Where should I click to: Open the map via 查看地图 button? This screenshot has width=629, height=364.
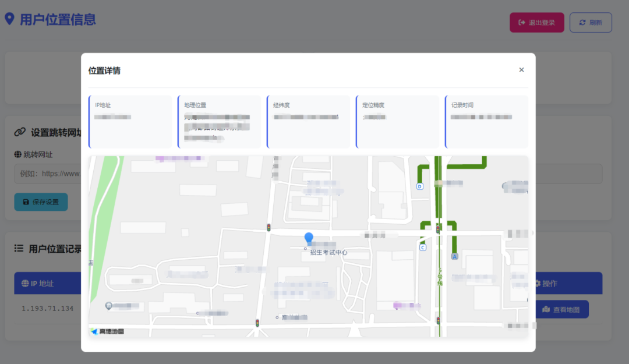560,309
